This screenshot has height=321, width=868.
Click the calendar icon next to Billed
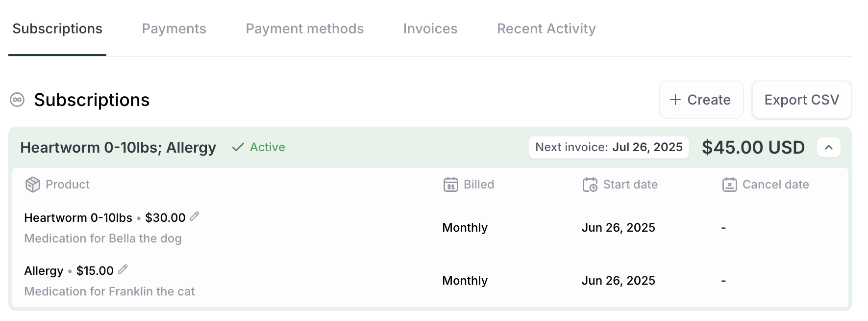coord(450,185)
